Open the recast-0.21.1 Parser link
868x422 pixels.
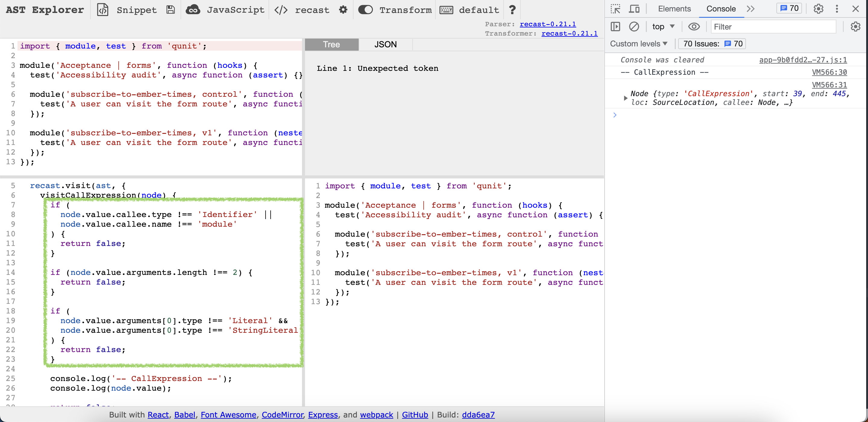(548, 24)
